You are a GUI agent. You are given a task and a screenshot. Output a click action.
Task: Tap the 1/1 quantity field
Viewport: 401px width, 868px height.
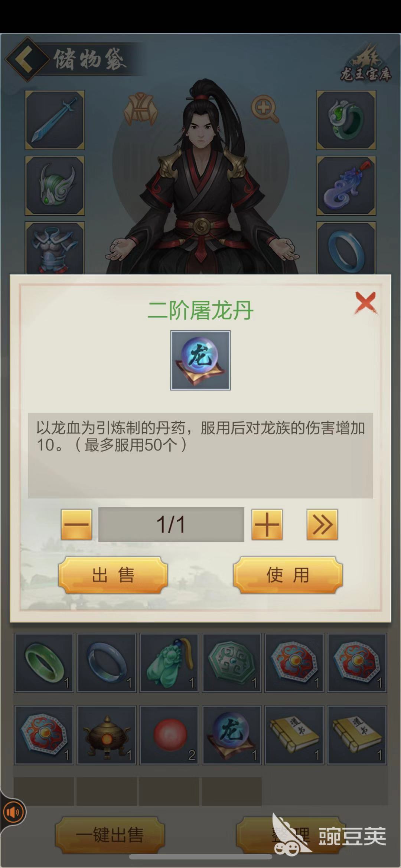point(171,524)
